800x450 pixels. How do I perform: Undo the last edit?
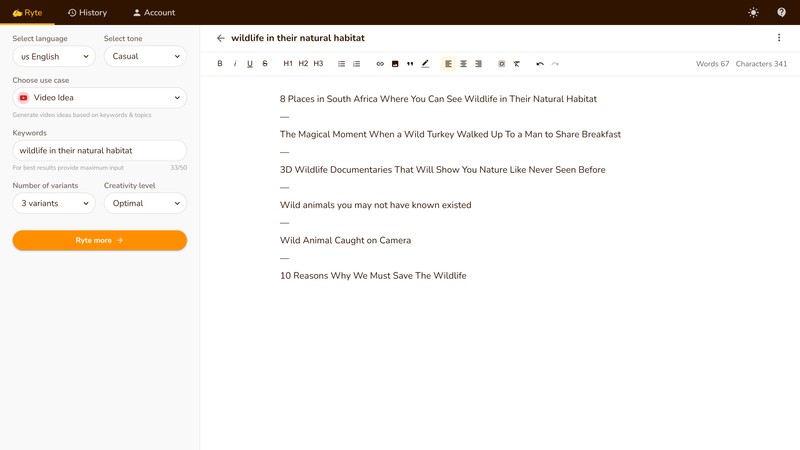pos(540,64)
